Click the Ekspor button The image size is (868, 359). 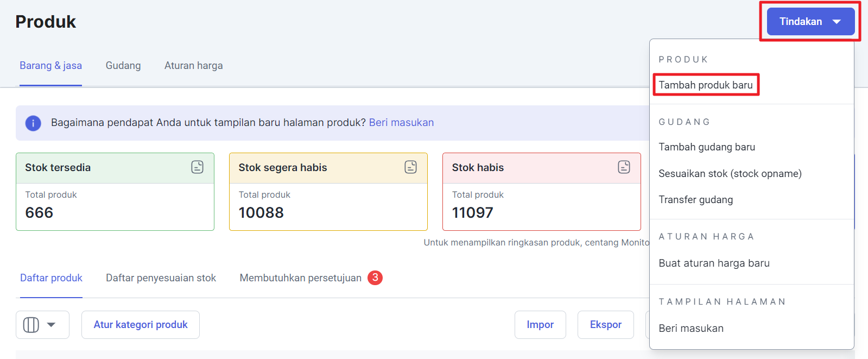[x=606, y=325]
